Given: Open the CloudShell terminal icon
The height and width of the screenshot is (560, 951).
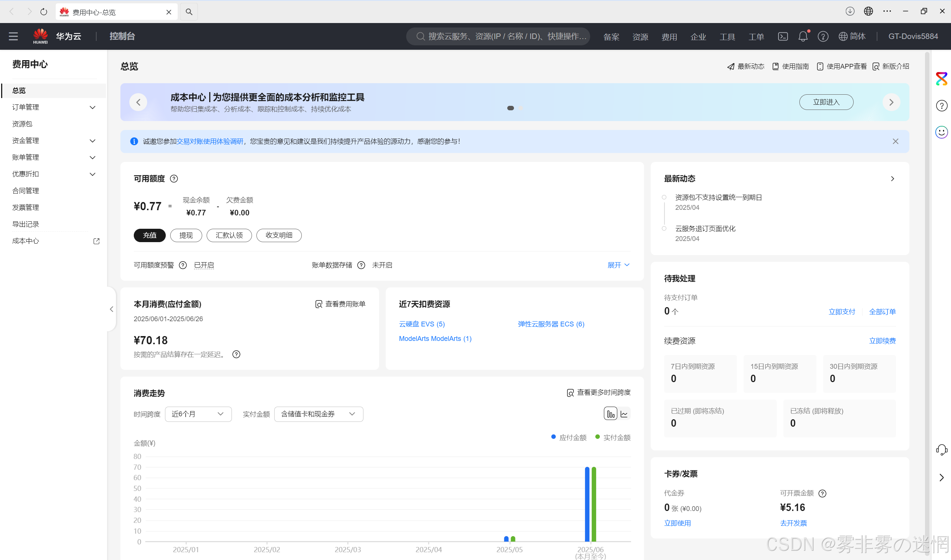Looking at the screenshot, I should coord(783,36).
